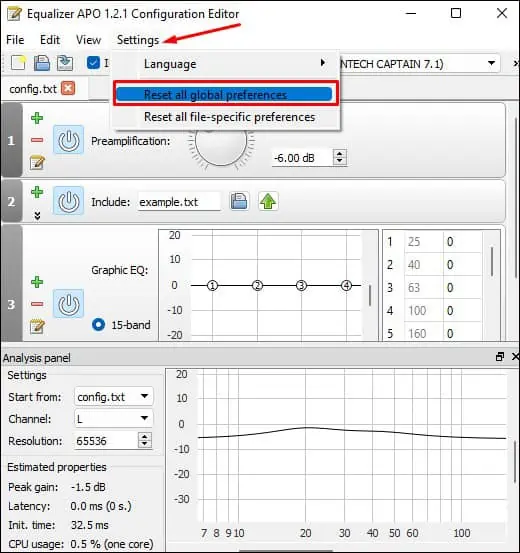Select the 15-band radio button
Viewport: 520px width, 553px height.
click(98, 324)
